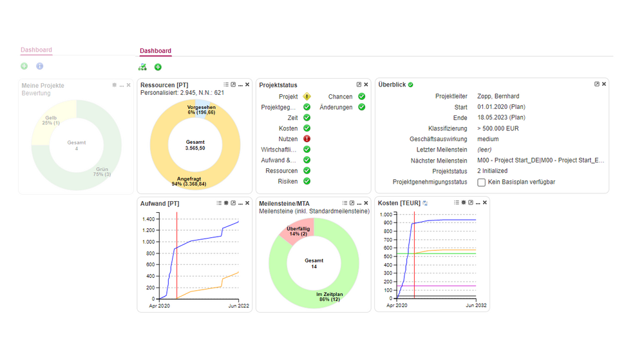Open the project structure icon in the dashboard toolbar
Viewport: 644px width, 363px height.
143,67
